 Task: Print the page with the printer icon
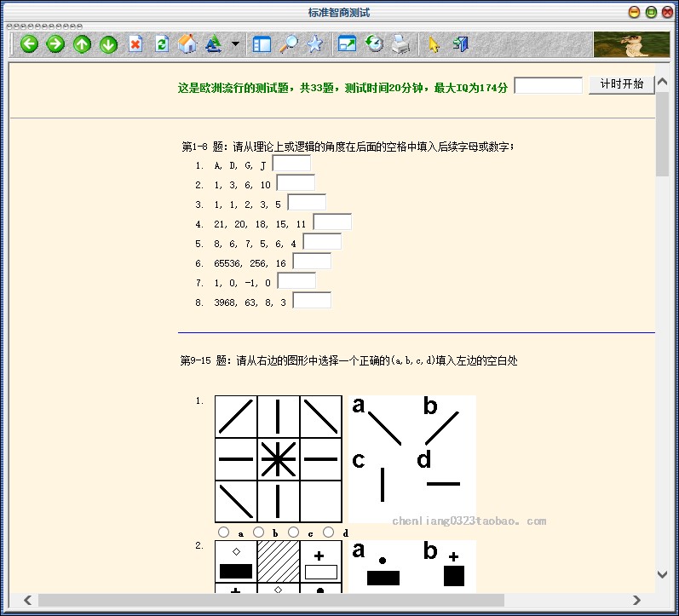[x=401, y=44]
